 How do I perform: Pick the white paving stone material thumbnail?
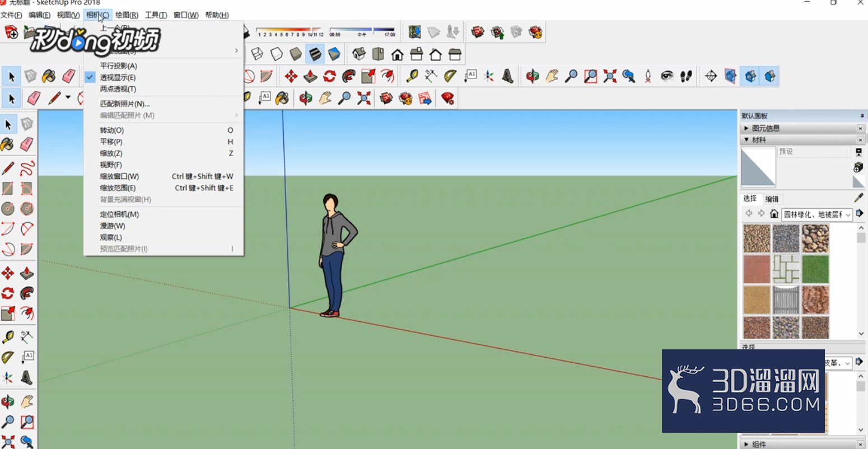(786, 269)
